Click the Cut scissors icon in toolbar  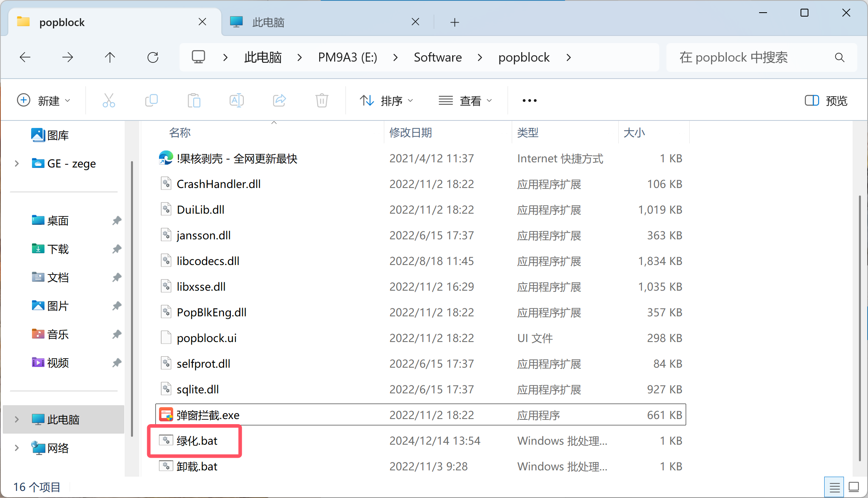click(108, 101)
